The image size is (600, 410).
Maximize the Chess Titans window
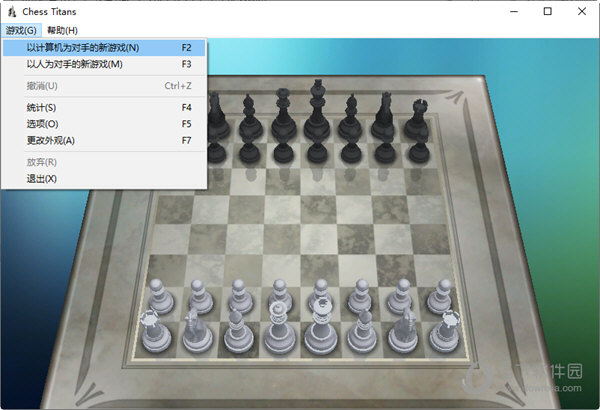[548, 11]
